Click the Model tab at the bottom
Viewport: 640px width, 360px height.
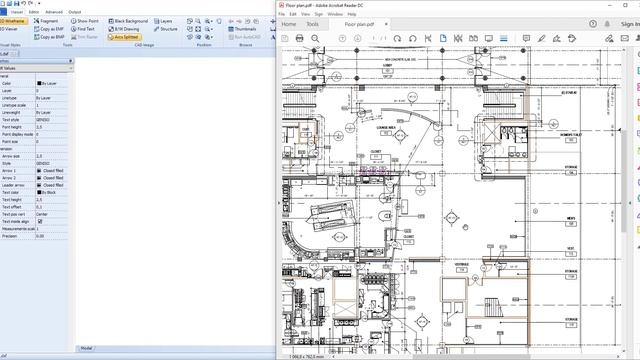86,348
